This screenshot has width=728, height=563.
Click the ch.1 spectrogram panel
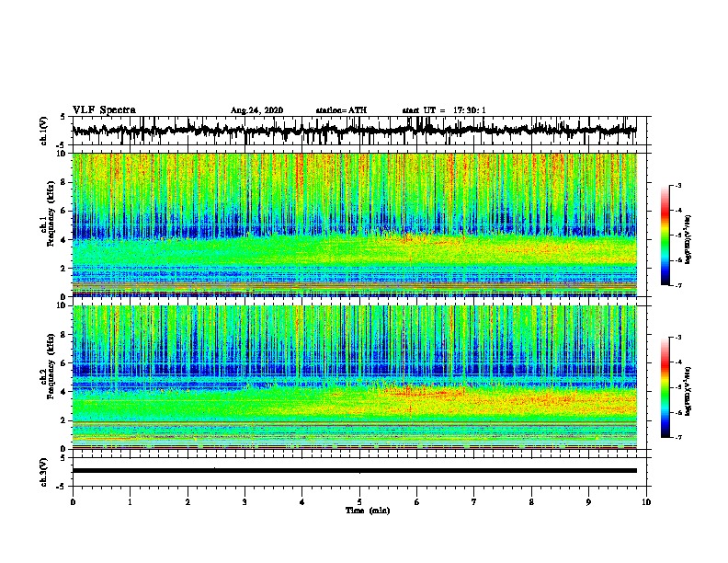pos(354,224)
